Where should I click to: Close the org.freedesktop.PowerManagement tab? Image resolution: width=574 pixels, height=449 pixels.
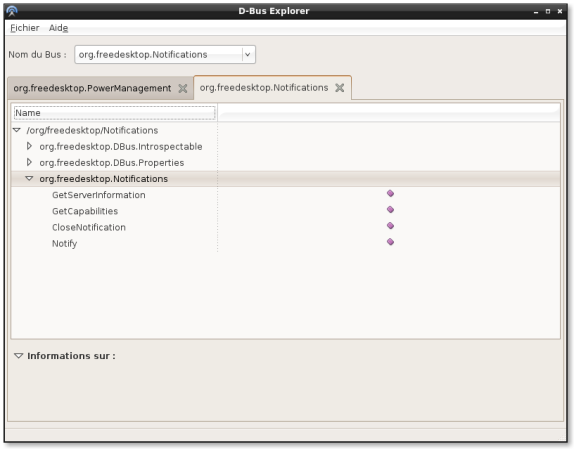[x=183, y=88]
